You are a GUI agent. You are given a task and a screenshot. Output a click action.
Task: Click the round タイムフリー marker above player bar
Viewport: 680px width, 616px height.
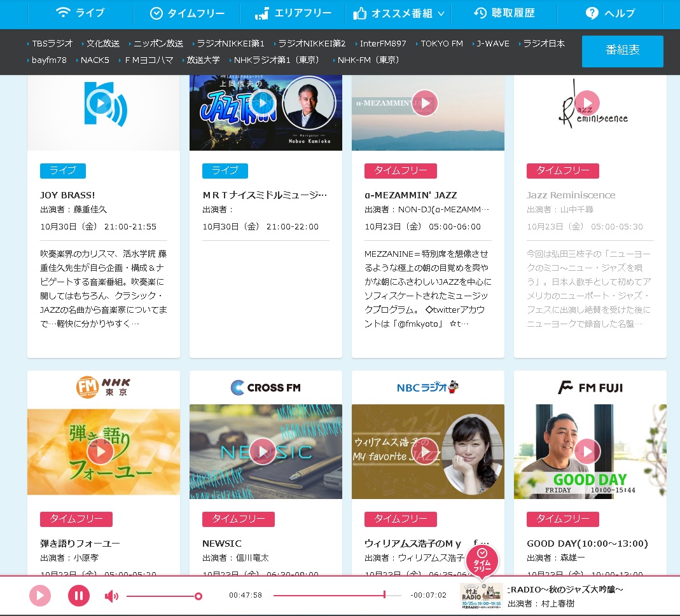point(482,561)
